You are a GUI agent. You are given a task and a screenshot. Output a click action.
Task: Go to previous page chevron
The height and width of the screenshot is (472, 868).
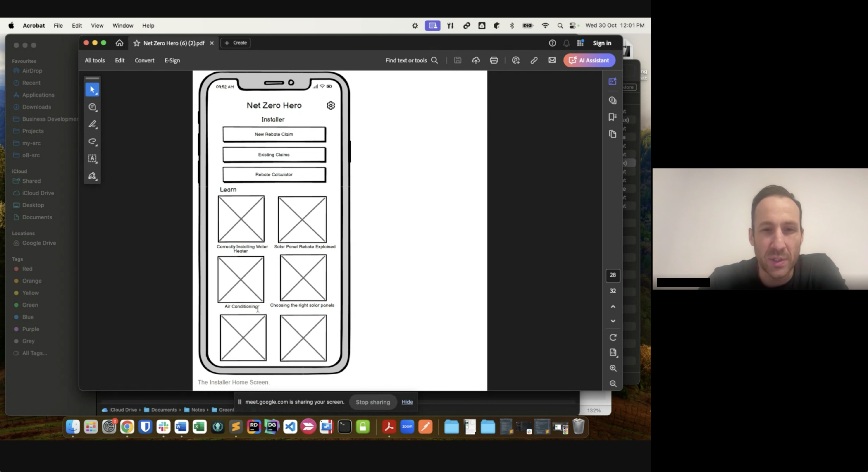tap(613, 307)
